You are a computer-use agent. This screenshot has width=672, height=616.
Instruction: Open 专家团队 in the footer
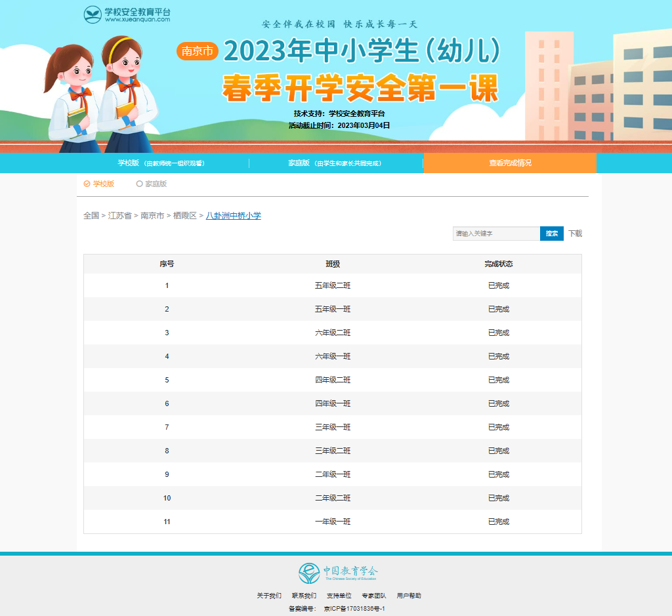click(x=374, y=596)
